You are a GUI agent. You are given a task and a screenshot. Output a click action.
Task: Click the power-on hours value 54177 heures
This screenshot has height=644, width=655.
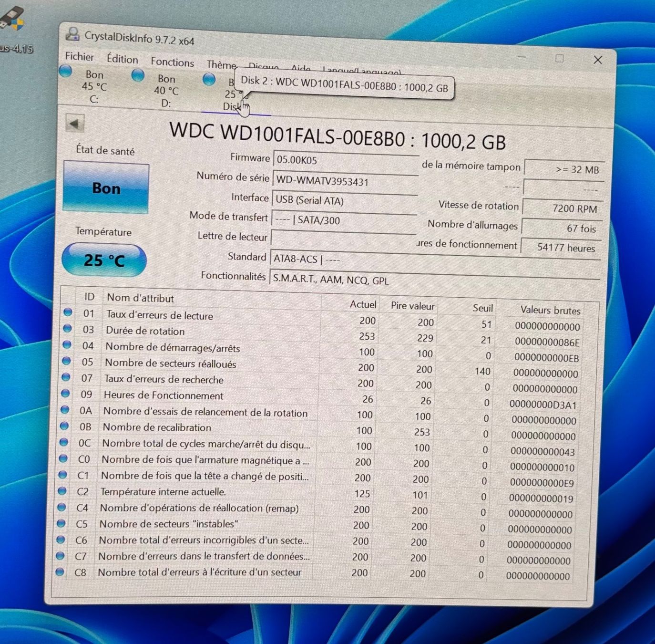coord(561,247)
